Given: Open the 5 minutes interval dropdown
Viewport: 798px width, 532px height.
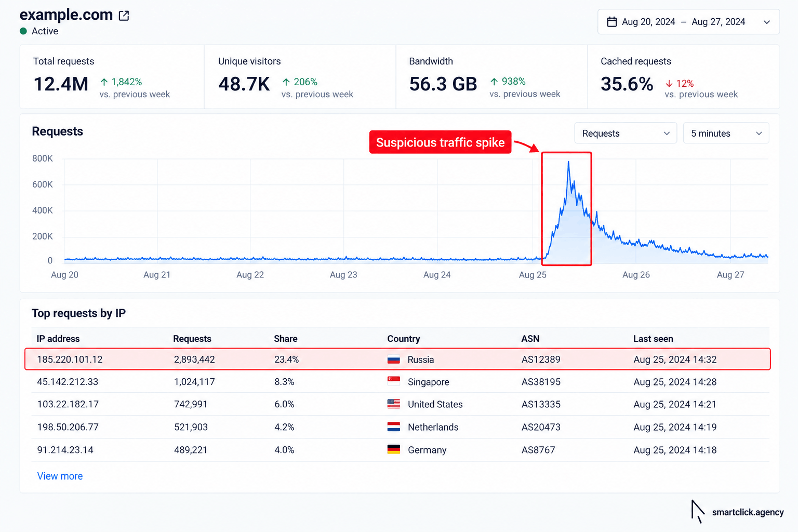Looking at the screenshot, I should point(726,134).
